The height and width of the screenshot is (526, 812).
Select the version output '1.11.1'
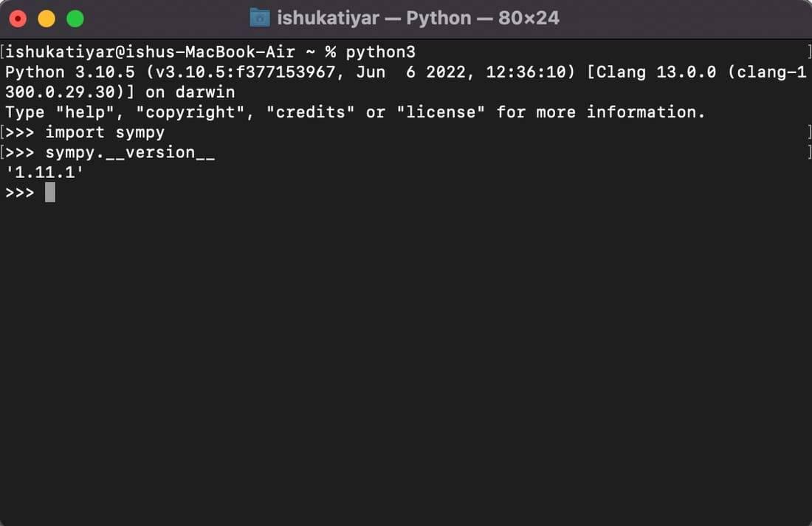(44, 172)
